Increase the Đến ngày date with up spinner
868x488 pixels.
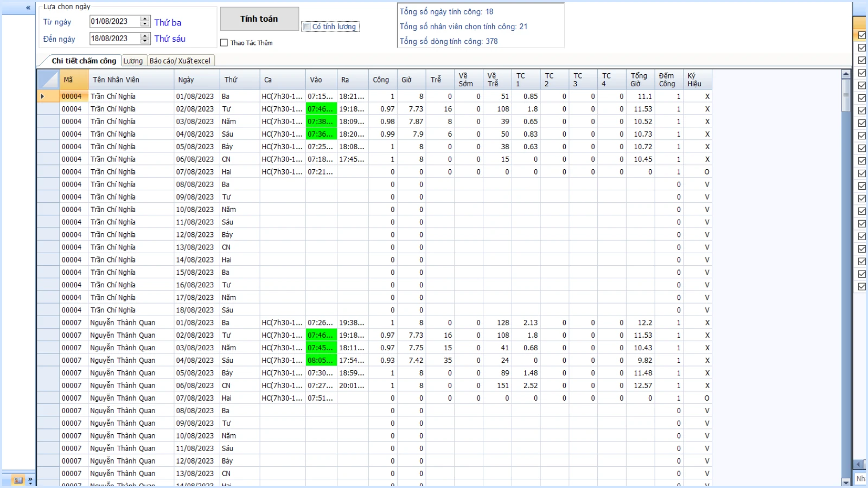[145, 36]
